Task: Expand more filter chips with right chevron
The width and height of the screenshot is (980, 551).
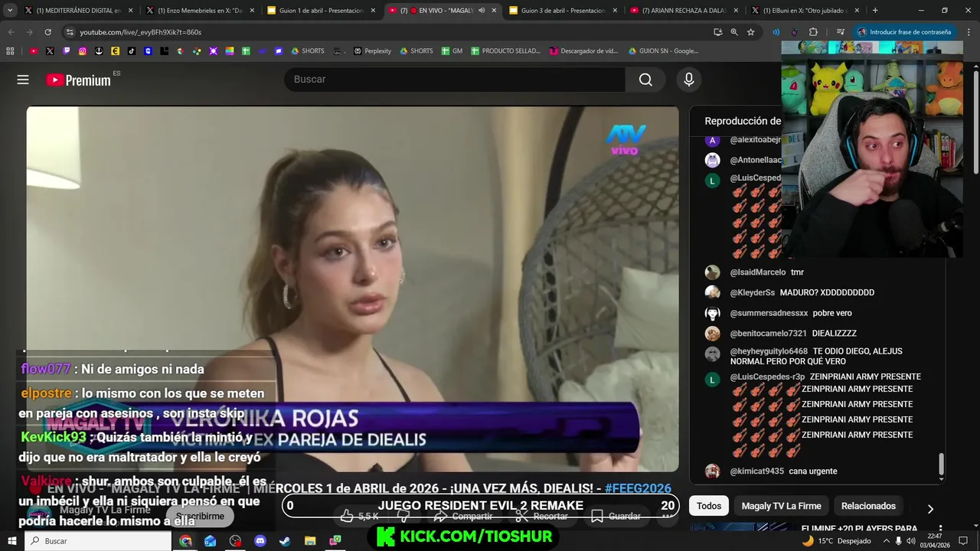Action: click(930, 509)
